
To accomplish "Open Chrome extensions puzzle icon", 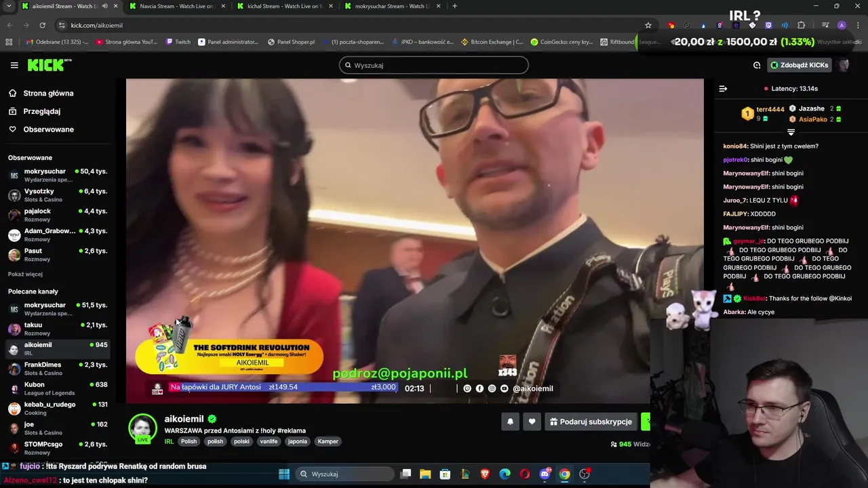I will coord(801,25).
